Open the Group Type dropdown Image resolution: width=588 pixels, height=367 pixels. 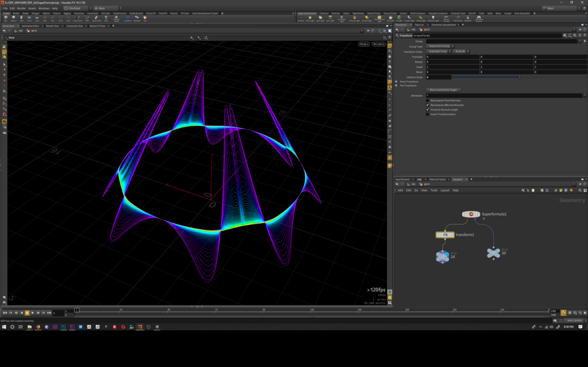[x=441, y=46]
